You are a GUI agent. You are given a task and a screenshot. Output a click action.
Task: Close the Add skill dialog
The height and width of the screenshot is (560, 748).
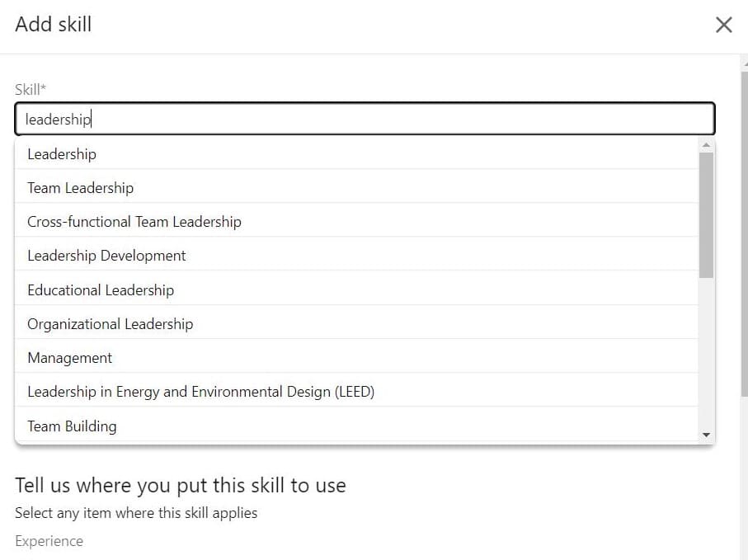(x=723, y=24)
